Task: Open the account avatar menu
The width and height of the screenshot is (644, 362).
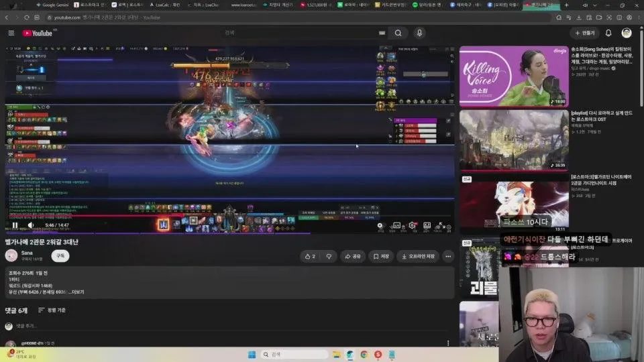Action: coord(627,33)
